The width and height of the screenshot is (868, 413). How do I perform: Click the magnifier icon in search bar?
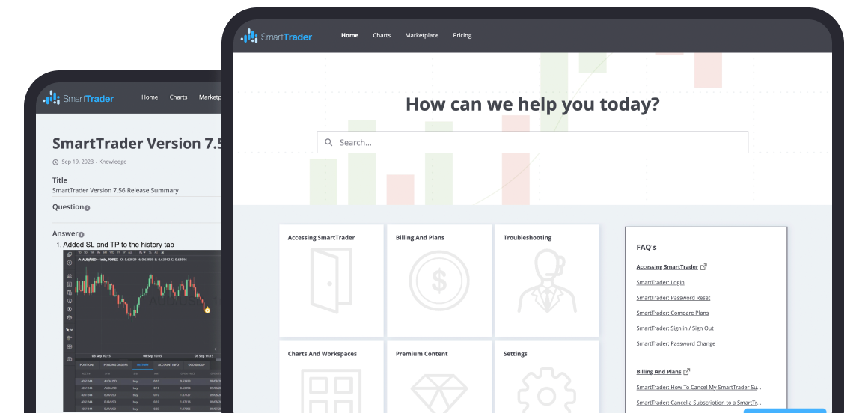pos(328,143)
